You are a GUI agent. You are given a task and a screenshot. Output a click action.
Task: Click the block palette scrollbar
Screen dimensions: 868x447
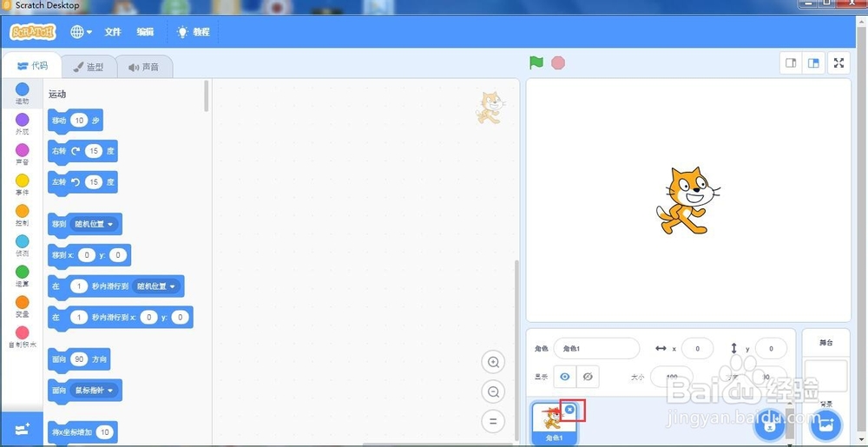[207, 96]
